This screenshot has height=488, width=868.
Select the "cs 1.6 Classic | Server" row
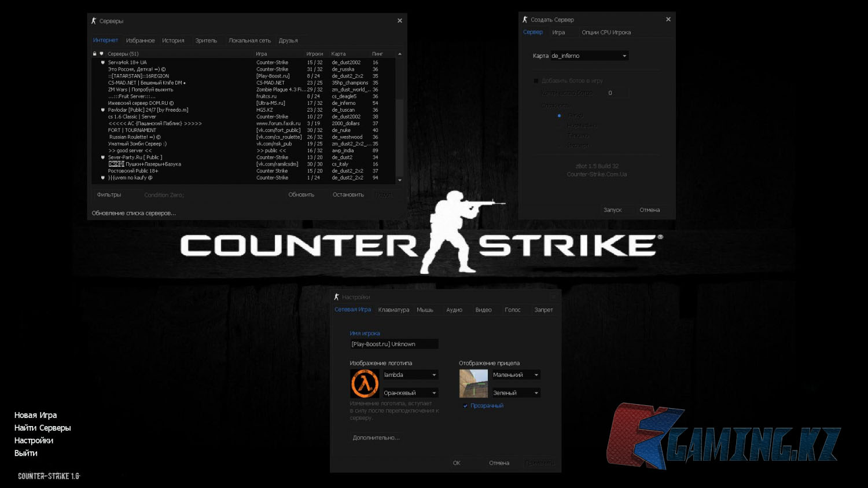pyautogui.click(x=244, y=117)
